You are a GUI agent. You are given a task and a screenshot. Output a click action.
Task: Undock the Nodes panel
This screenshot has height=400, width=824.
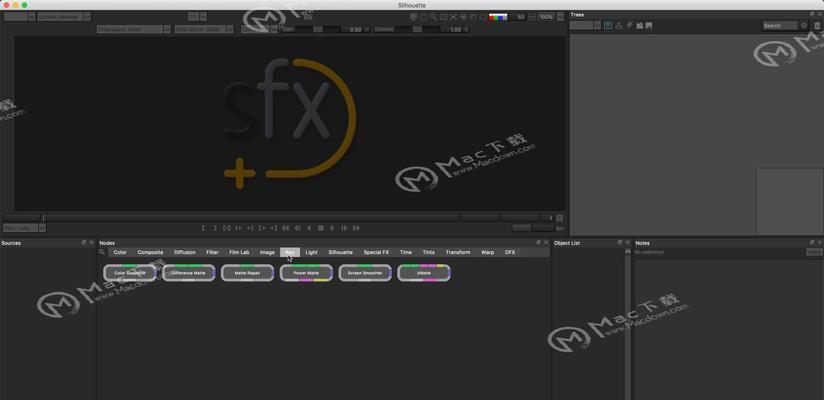[x=538, y=242]
